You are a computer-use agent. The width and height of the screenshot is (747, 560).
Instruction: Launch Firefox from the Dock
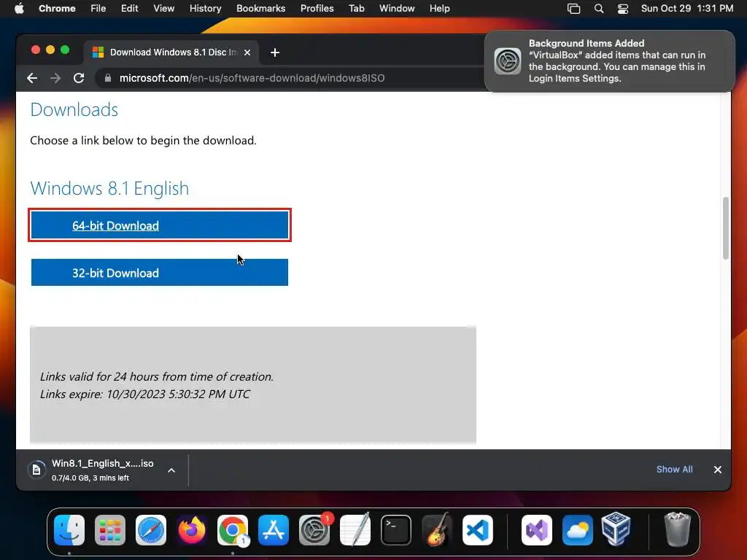click(192, 530)
